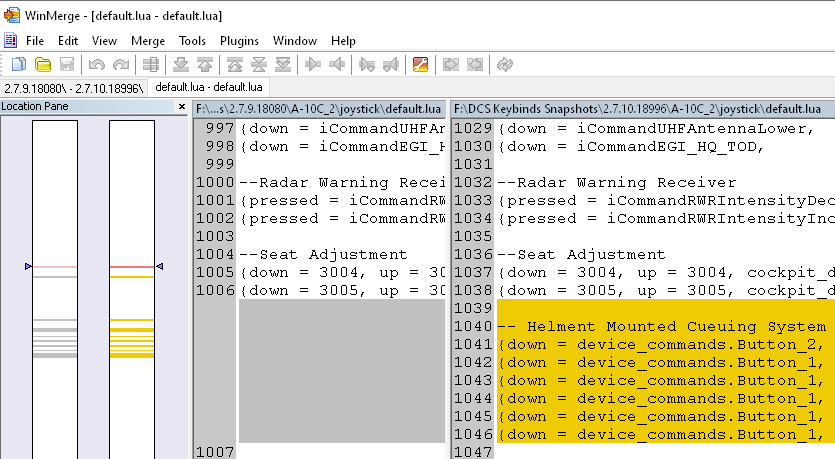Click the New document toolbar icon
The width and height of the screenshot is (835, 459).
[x=19, y=65]
